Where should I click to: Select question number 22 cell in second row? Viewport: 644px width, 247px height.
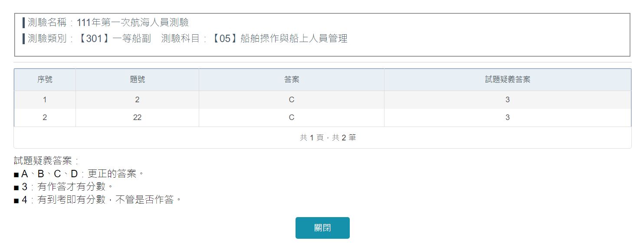tap(137, 117)
